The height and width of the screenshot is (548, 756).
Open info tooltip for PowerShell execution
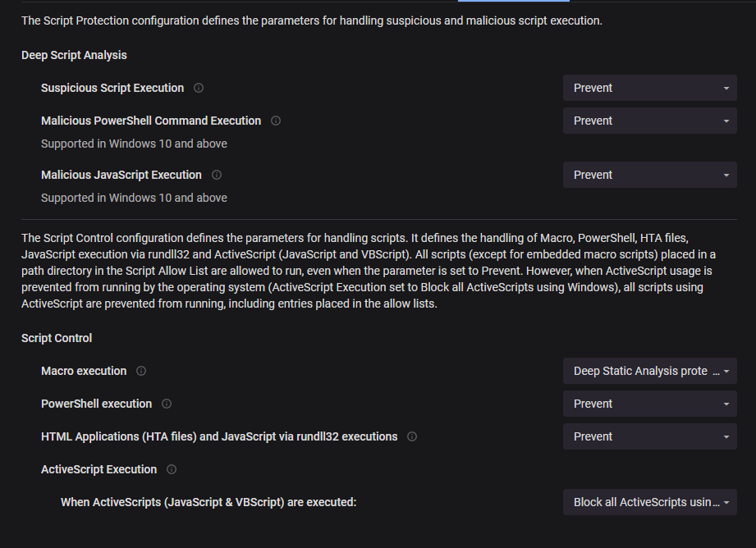click(167, 404)
